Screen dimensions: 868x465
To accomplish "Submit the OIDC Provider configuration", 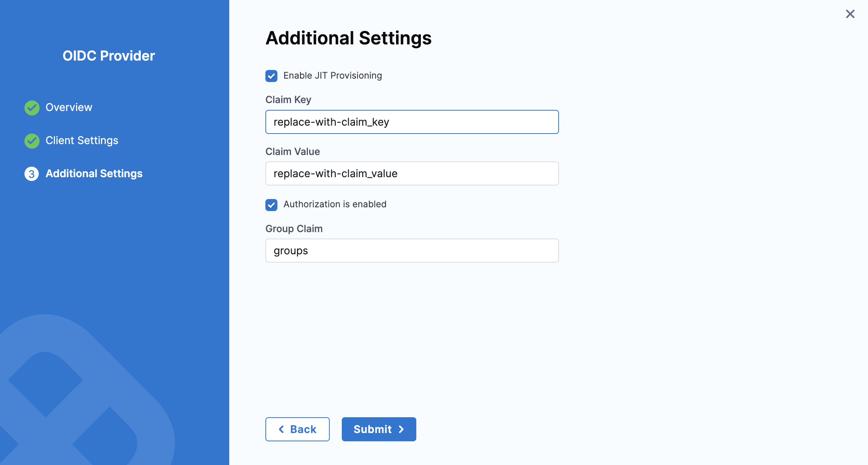I will point(379,429).
